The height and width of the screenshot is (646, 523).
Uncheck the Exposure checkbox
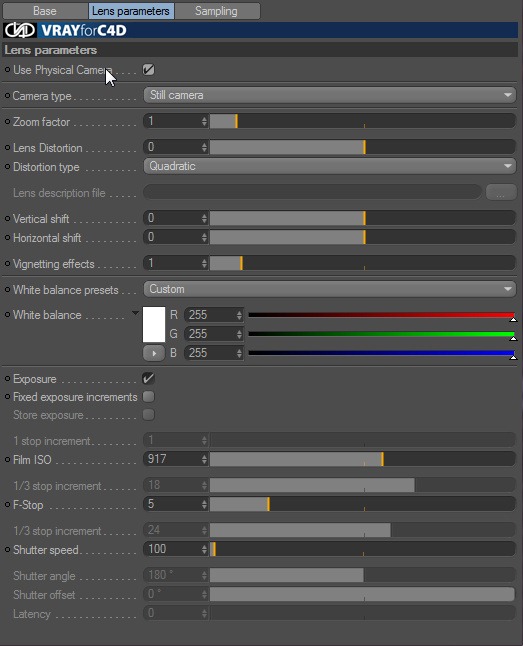click(148, 378)
